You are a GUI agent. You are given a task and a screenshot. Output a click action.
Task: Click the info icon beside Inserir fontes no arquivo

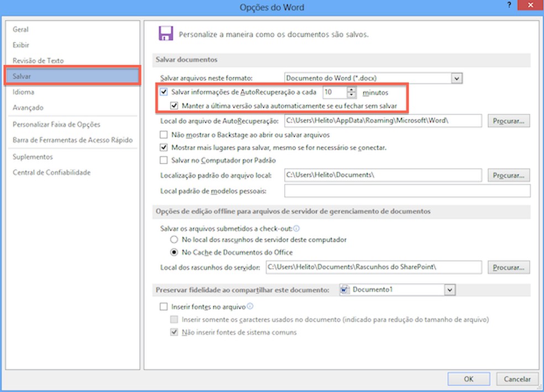click(250, 306)
